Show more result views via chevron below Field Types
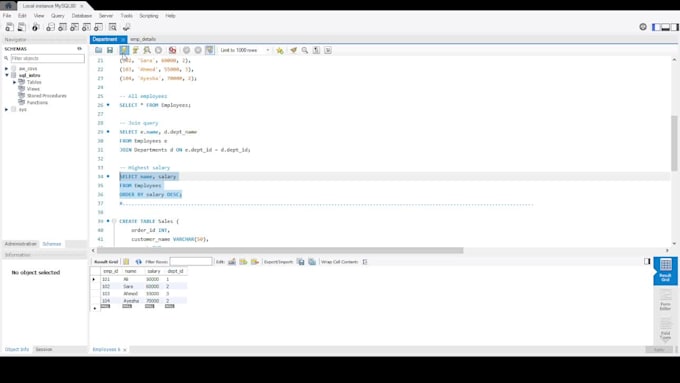 [665, 342]
